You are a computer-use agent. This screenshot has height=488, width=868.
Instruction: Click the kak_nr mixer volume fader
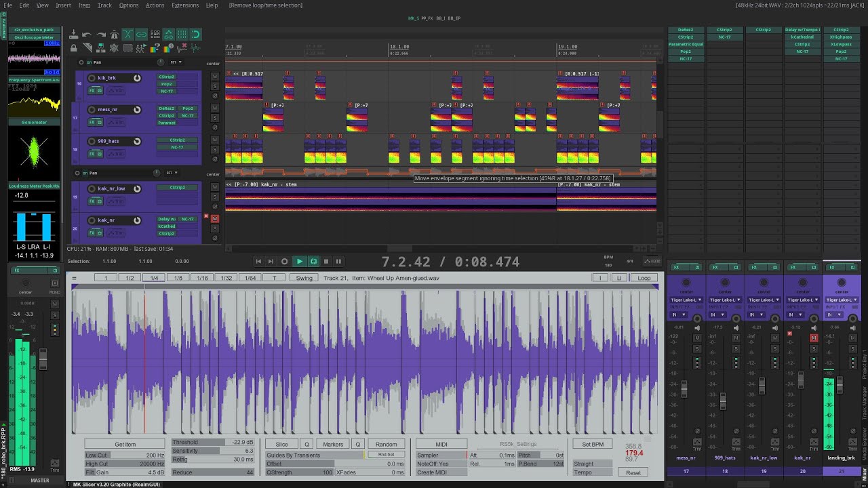[801, 380]
